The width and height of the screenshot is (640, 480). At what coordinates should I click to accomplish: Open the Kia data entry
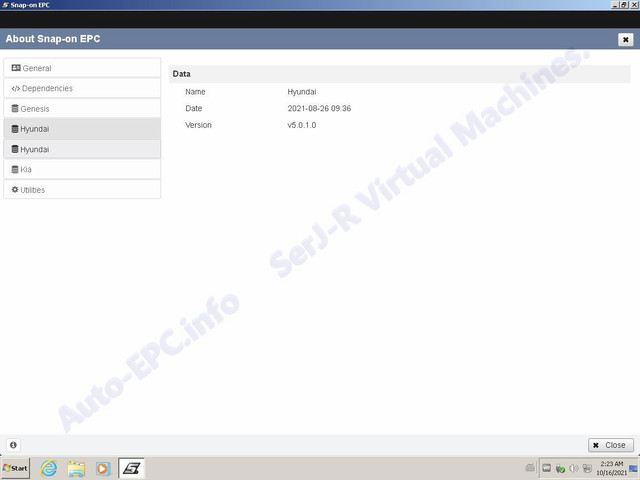pyautogui.click(x=82, y=169)
